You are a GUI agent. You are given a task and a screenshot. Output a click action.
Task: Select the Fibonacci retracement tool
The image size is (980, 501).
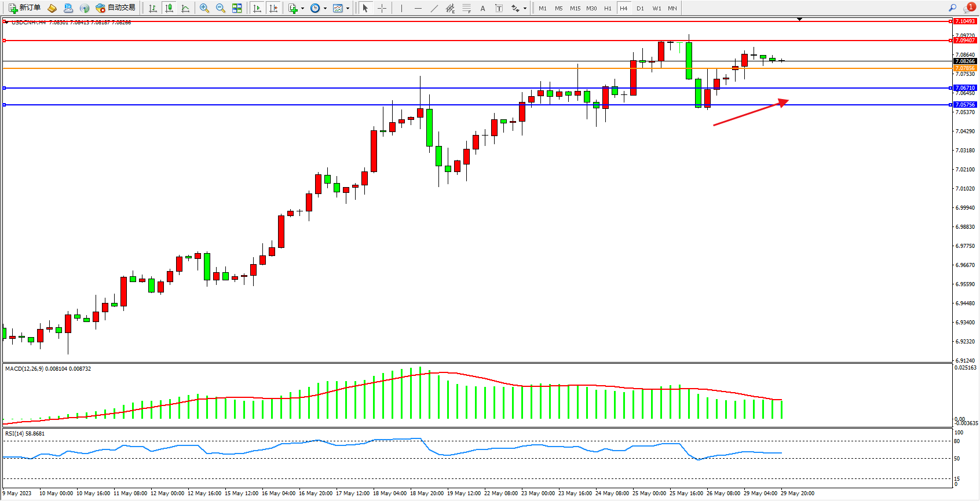tap(466, 8)
